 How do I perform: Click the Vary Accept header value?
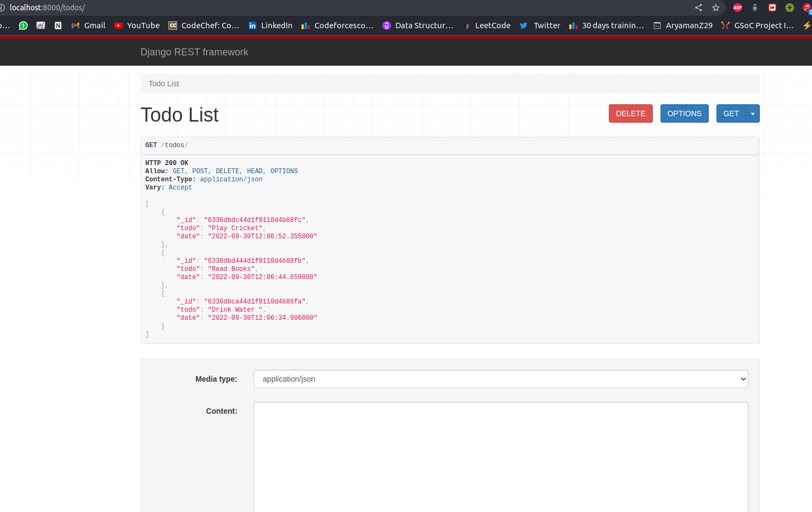pos(180,187)
